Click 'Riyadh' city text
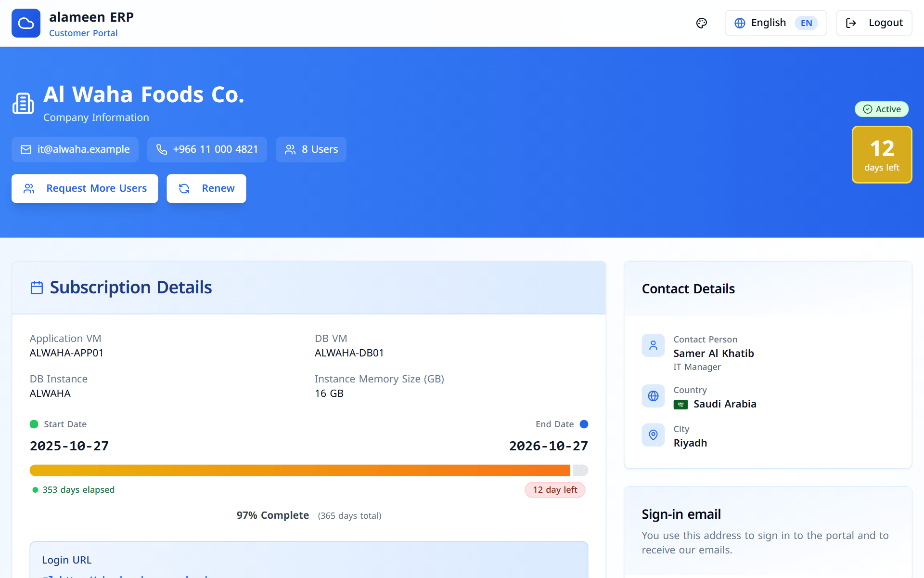Image resolution: width=924 pixels, height=578 pixels. pos(690,443)
